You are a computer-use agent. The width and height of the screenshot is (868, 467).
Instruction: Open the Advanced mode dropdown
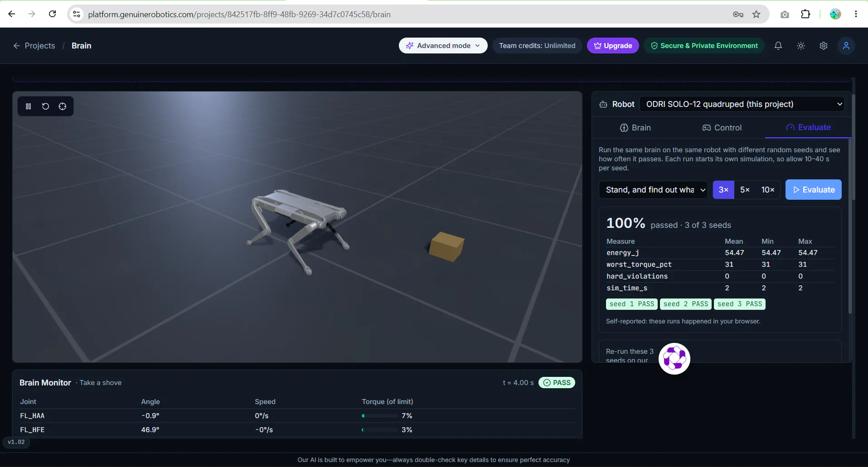point(443,46)
